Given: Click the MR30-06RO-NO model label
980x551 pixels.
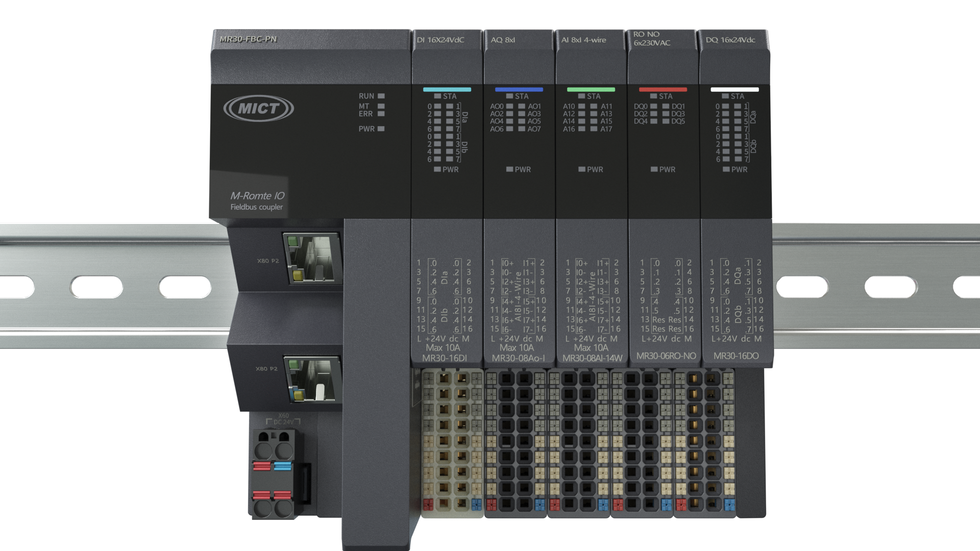Looking at the screenshot, I should pyautogui.click(x=666, y=356).
